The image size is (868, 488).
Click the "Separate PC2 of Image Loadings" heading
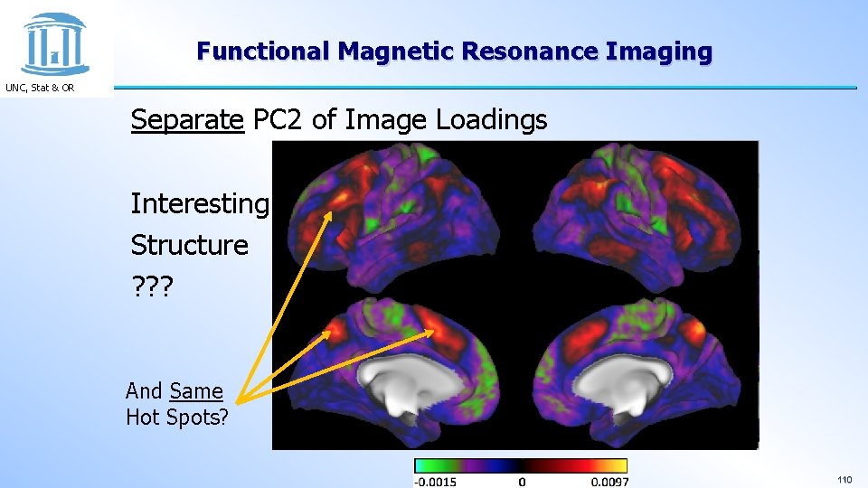click(x=339, y=119)
